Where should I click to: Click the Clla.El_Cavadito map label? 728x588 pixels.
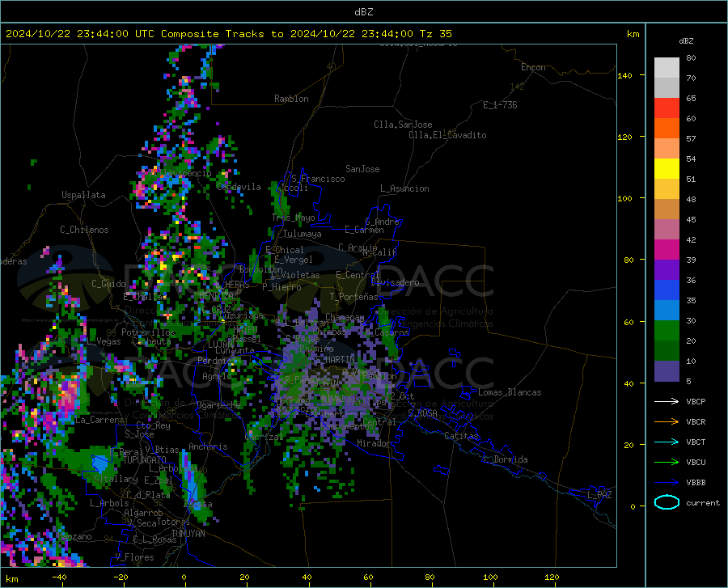click(447, 135)
